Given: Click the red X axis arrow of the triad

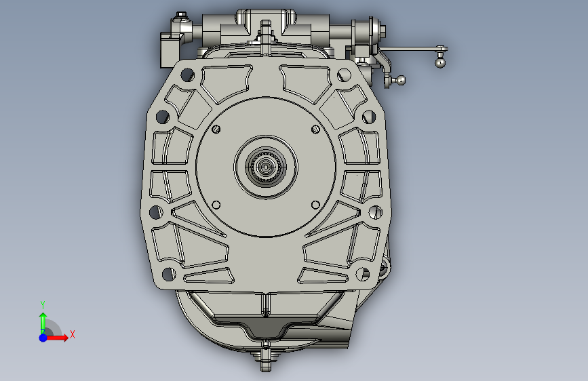Looking at the screenshot, I should [57, 338].
